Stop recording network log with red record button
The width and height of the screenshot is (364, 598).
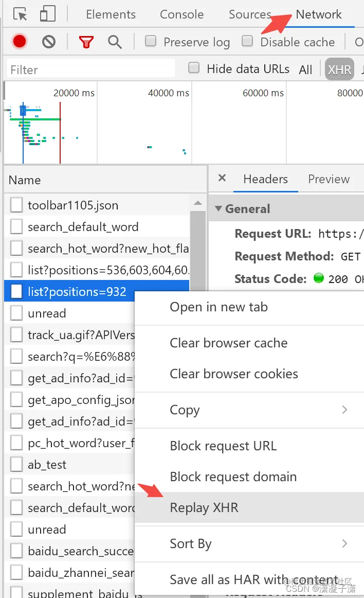point(19,42)
